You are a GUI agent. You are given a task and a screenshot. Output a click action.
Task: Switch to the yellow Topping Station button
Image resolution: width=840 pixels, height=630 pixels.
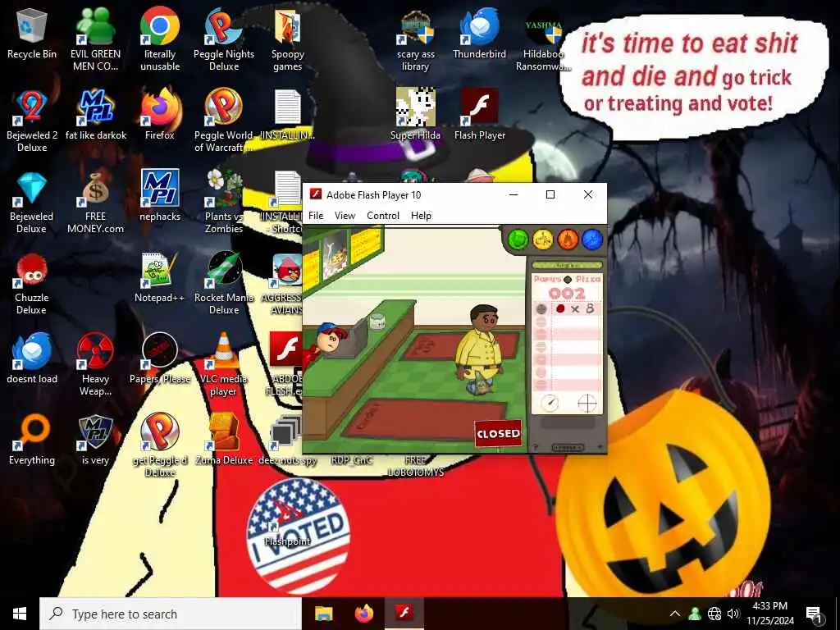(543, 240)
